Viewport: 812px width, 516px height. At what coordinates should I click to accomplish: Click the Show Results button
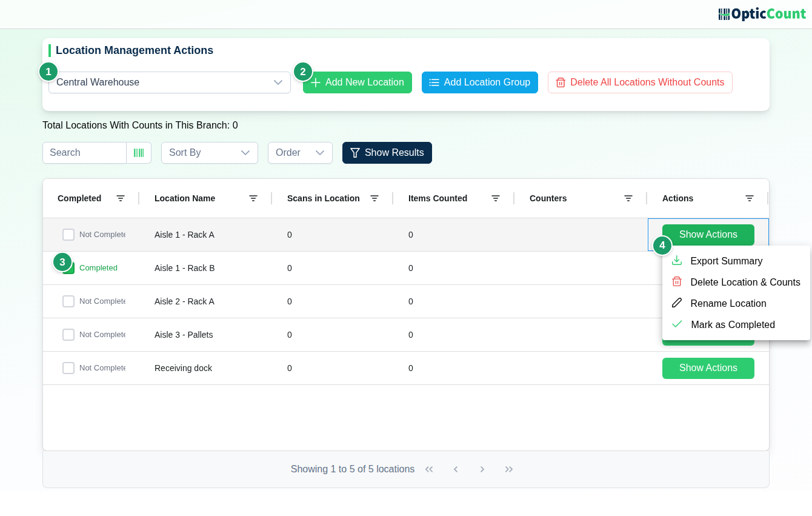coord(387,153)
